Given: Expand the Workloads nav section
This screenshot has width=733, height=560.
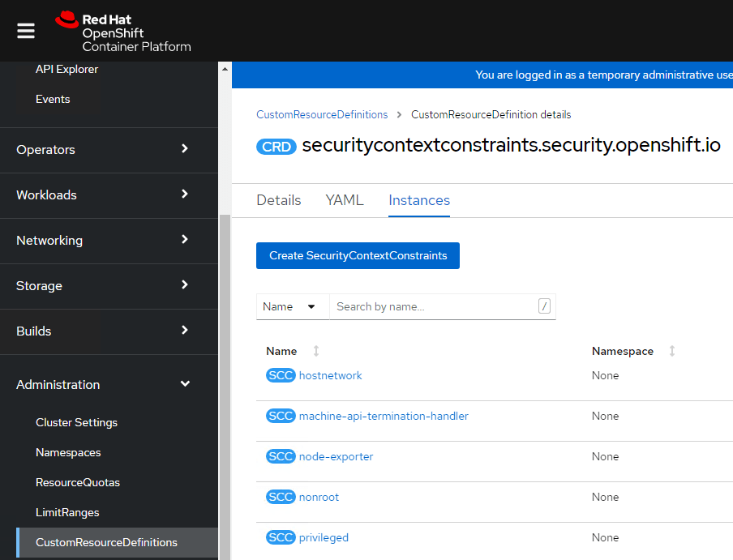Looking at the screenshot, I should click(109, 195).
